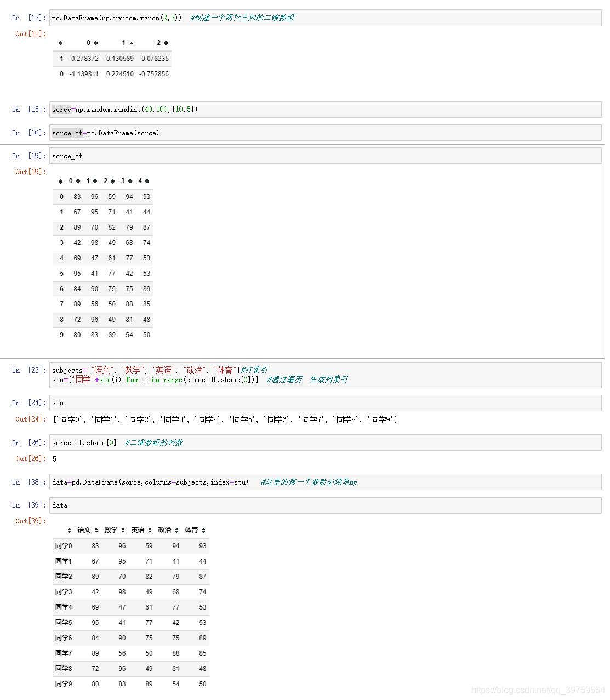The image size is (610, 700).
Task: Click the value -0.278372 in Out[13]
Action: [x=84, y=59]
